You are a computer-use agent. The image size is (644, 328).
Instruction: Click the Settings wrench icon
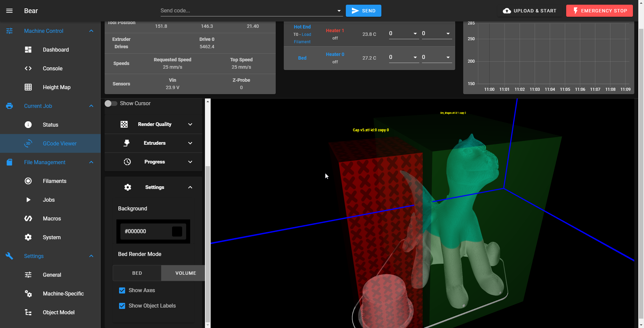[x=9, y=256]
